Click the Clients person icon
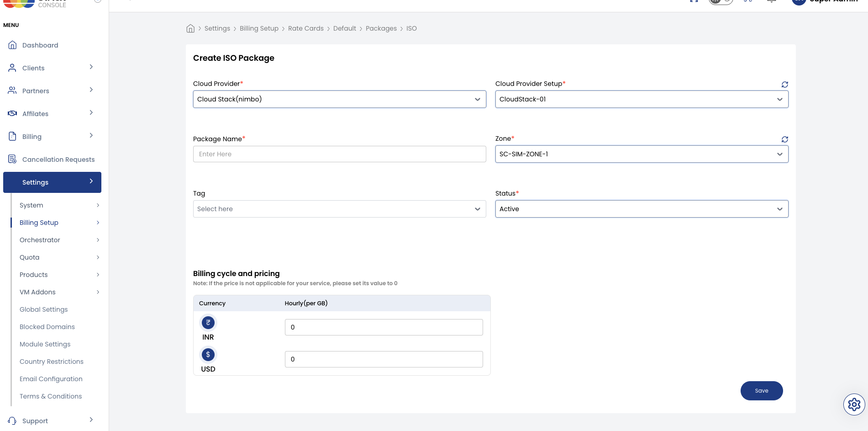The image size is (868, 431). (x=12, y=68)
